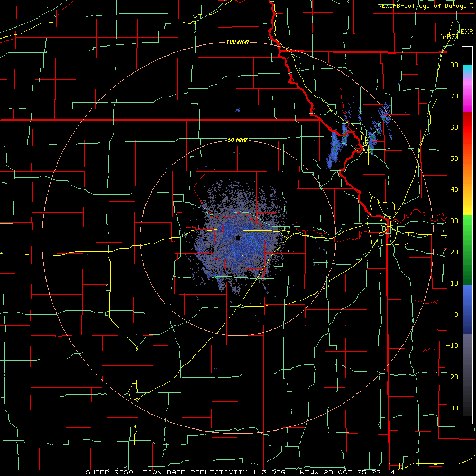Click the NEXR label at top right
Screen dimensions: 476x476
[465, 32]
